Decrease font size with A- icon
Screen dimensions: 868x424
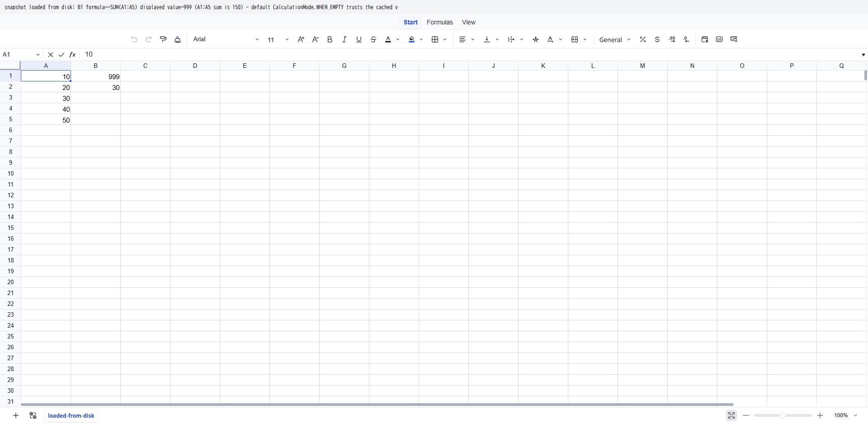click(x=316, y=39)
